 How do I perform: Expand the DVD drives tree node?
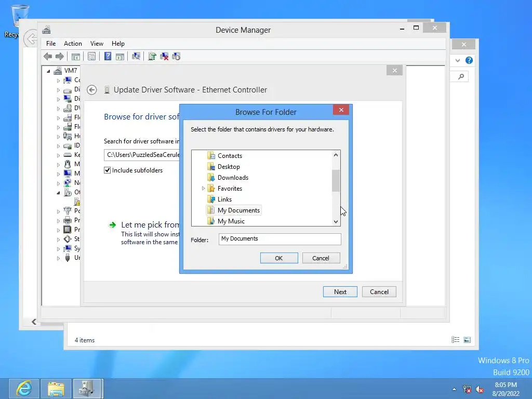pos(58,109)
